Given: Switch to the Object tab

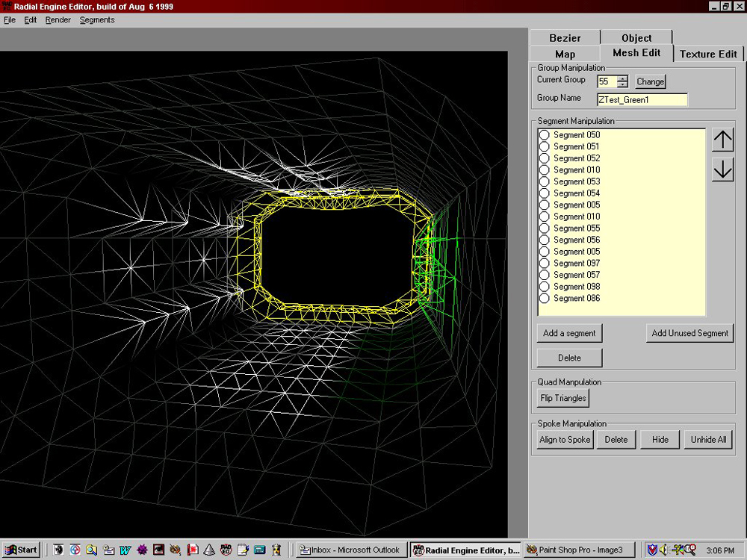Looking at the screenshot, I should tap(636, 38).
